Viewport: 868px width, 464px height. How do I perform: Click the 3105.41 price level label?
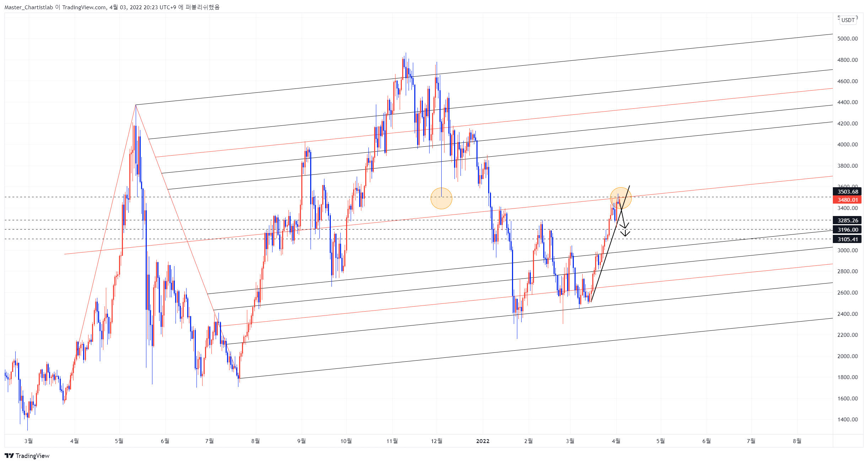pos(847,239)
